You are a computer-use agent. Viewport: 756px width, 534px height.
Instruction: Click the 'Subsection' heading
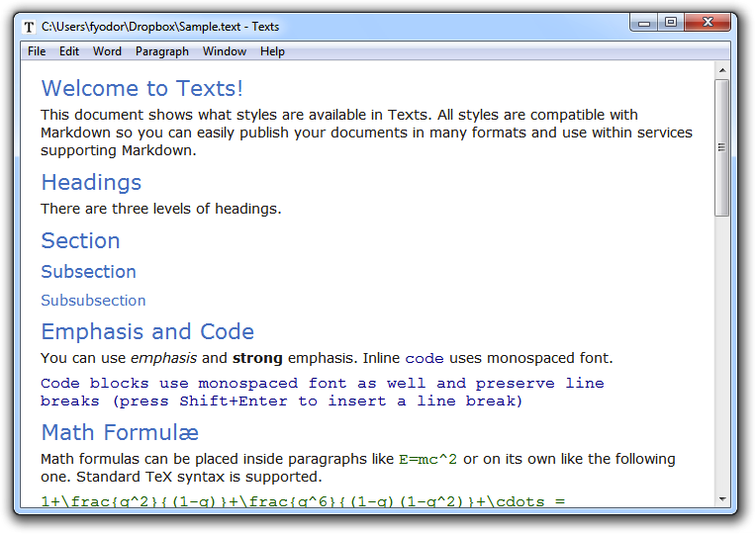pos(89,272)
